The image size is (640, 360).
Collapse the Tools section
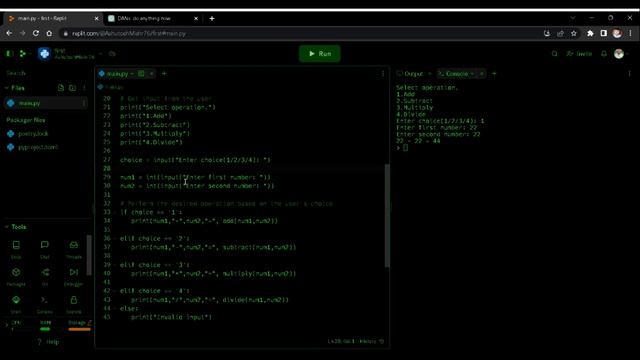pyautogui.click(x=7, y=227)
